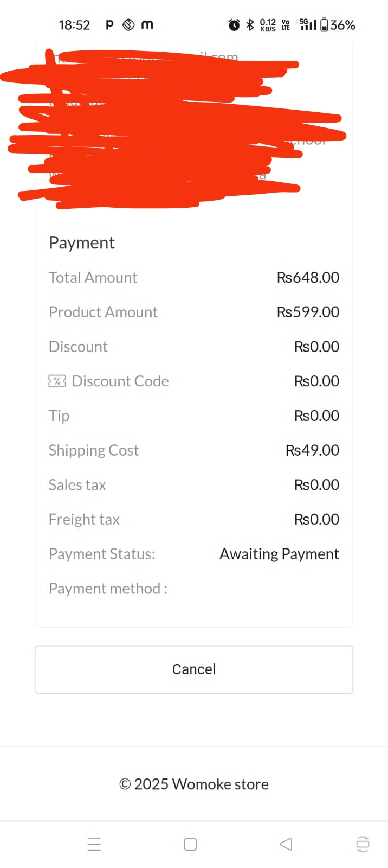The image size is (388, 868).
Task: Tap the 18:52 clock in status bar
Action: click(x=74, y=25)
